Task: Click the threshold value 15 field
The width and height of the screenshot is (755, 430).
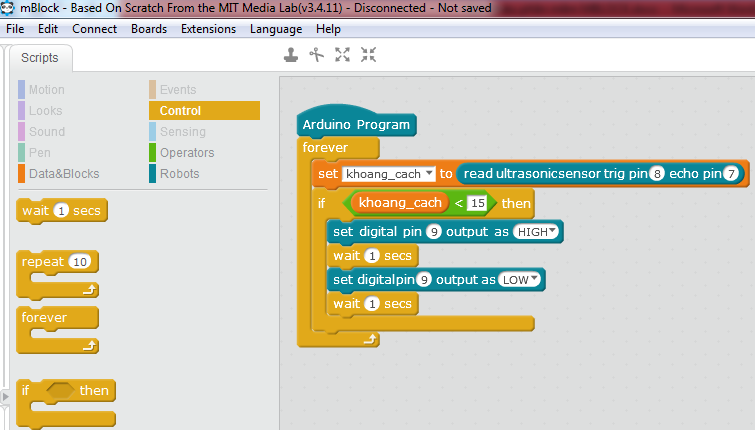Action: click(476, 203)
